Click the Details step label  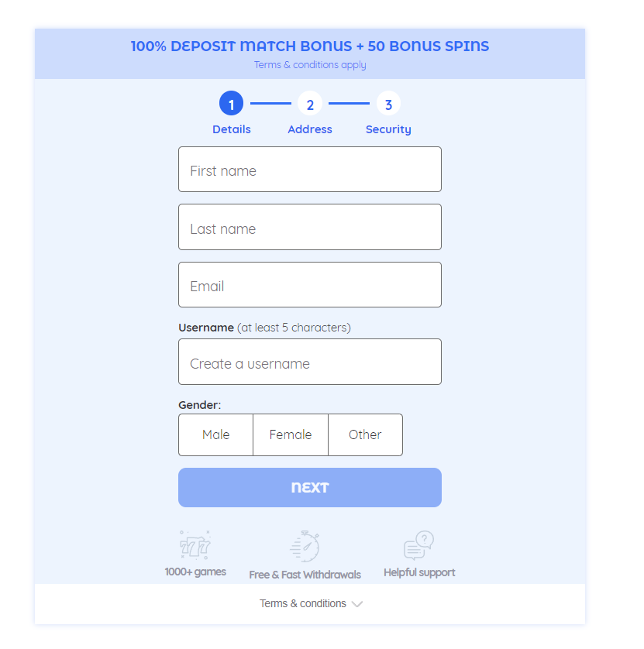click(x=232, y=129)
